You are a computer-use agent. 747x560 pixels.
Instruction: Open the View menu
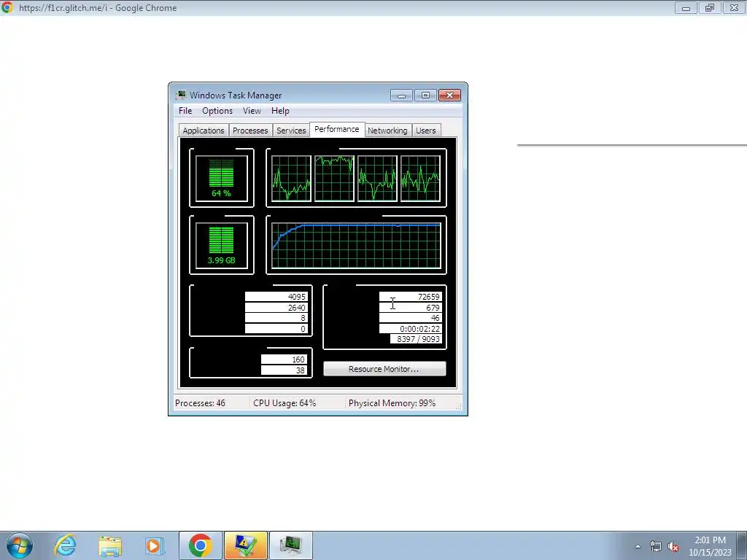(x=252, y=111)
